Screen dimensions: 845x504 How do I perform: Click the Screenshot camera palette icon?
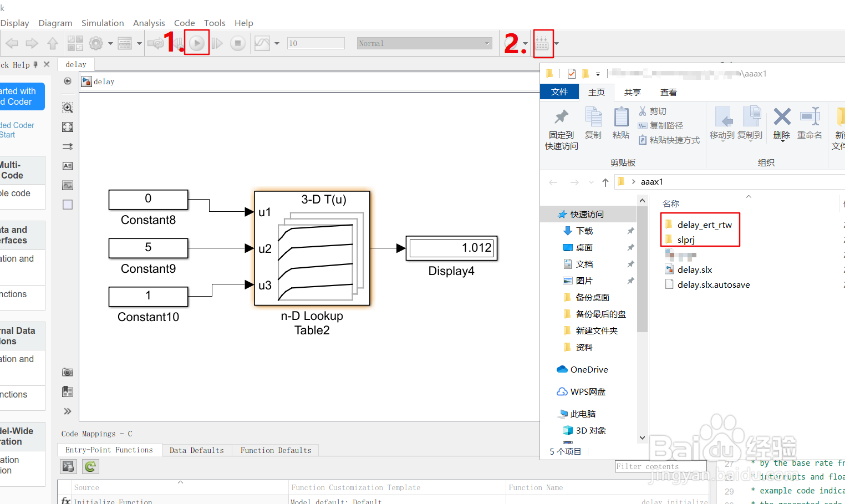click(68, 372)
